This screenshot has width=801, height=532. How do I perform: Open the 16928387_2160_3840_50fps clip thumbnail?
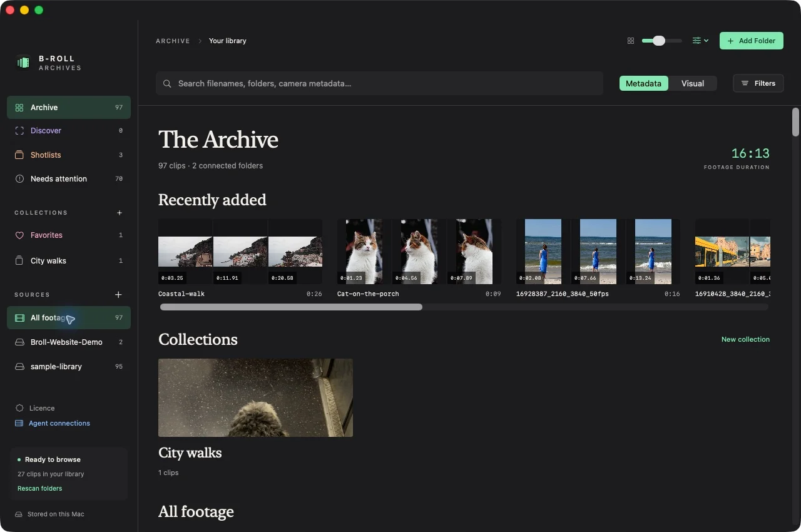point(598,252)
